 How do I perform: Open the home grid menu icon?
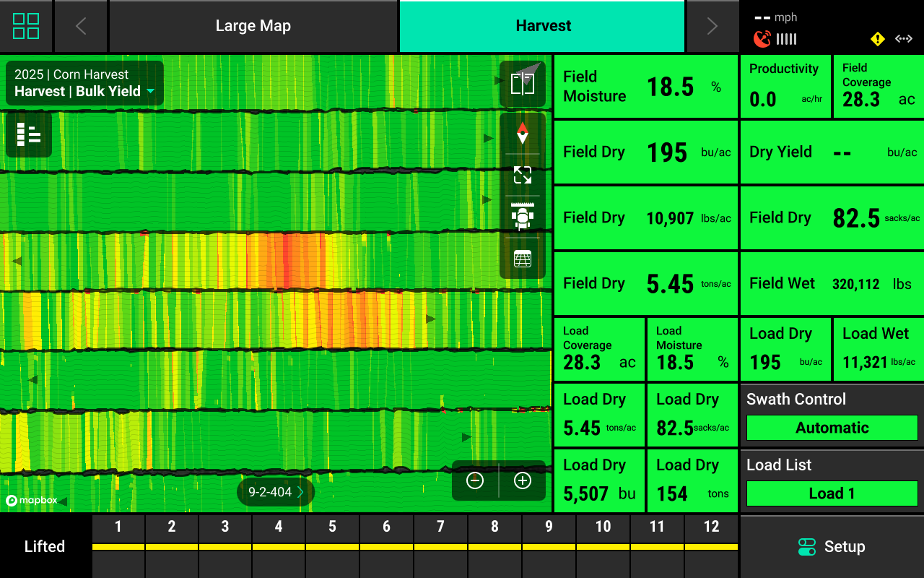[26, 26]
